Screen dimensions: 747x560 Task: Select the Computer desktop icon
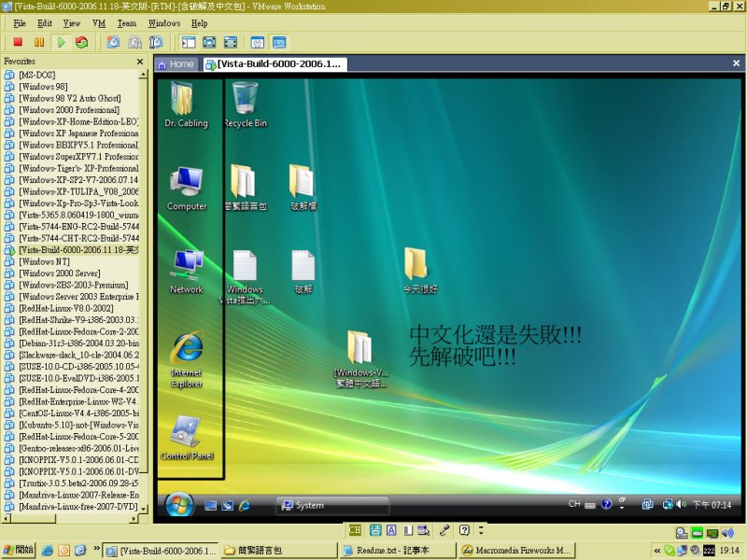(x=187, y=189)
